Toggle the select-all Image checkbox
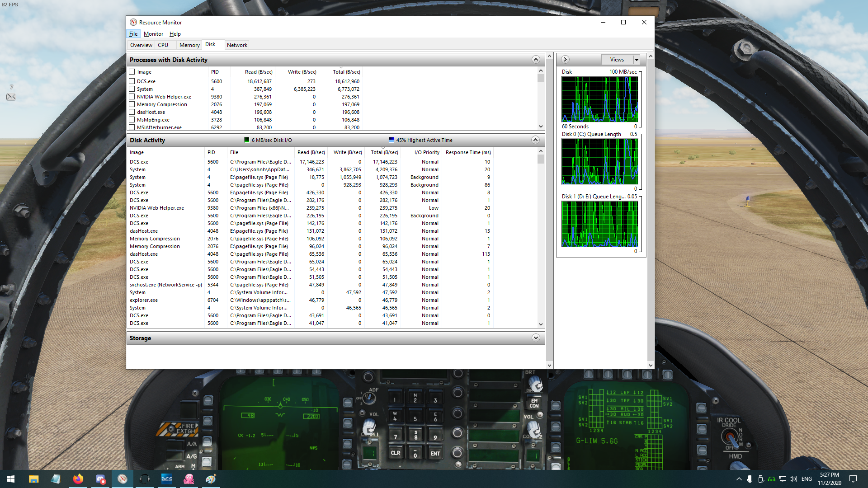The width and height of the screenshot is (868, 488). click(132, 72)
